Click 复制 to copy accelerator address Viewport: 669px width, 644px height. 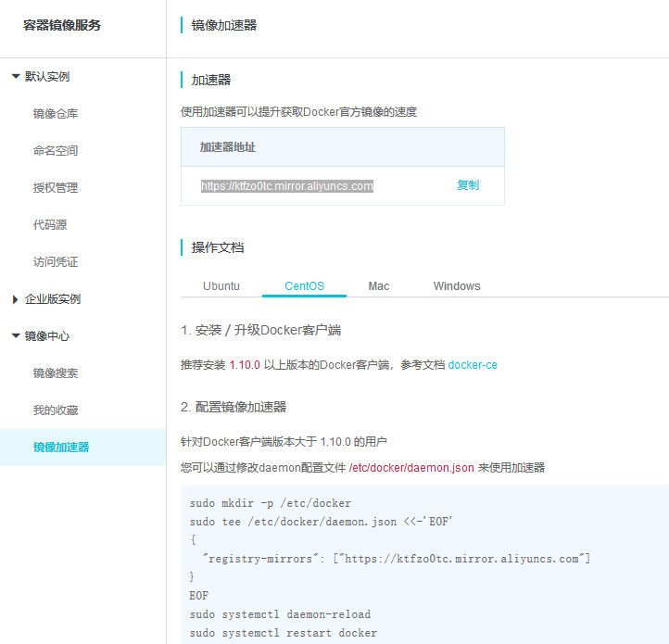pyautogui.click(x=468, y=185)
